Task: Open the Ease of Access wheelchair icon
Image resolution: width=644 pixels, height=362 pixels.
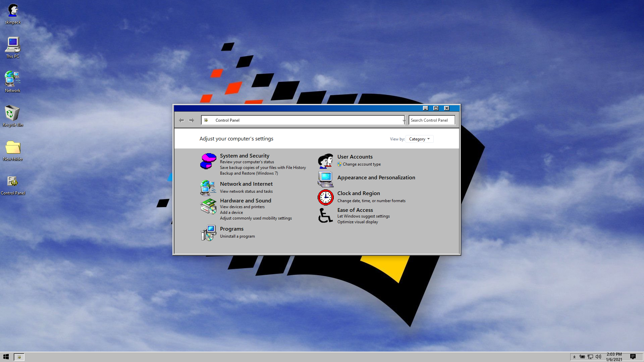Action: tap(325, 216)
